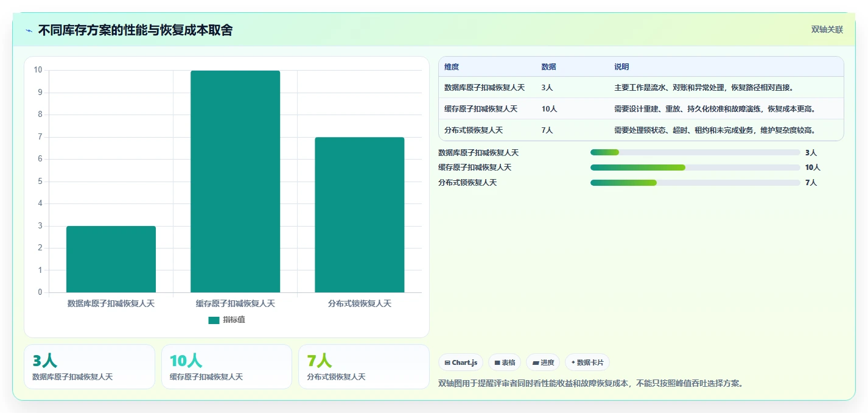Click description starting 需要处理锁状态
The height and width of the screenshot is (413, 868).
pos(715,130)
